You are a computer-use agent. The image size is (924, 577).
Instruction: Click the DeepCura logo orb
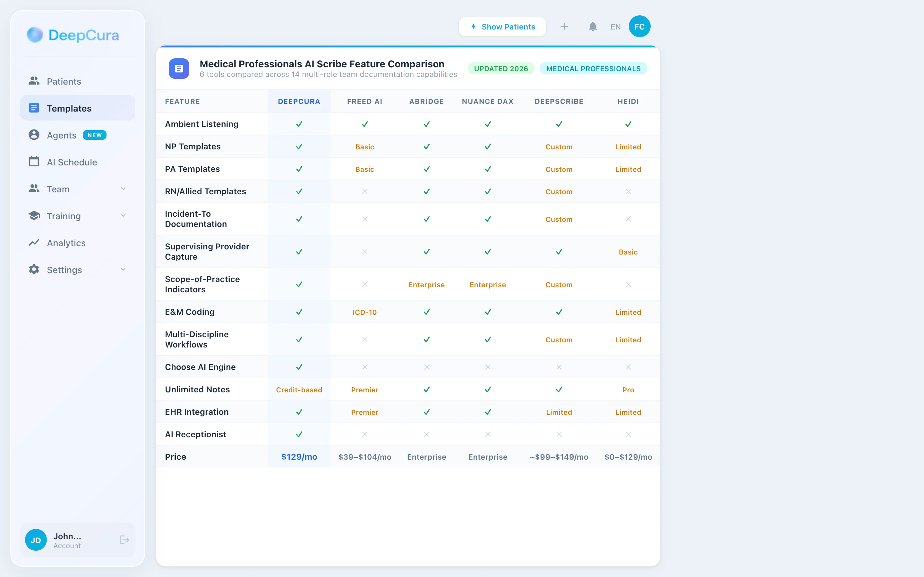(x=35, y=35)
